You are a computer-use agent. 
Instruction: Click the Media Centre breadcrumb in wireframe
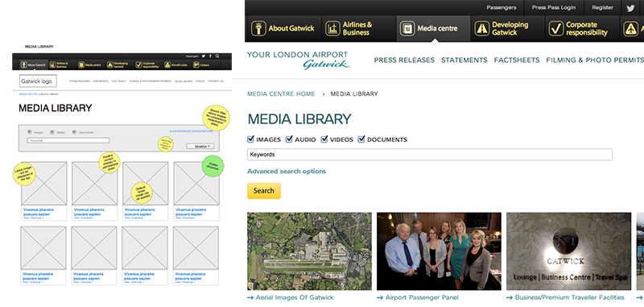[29, 94]
